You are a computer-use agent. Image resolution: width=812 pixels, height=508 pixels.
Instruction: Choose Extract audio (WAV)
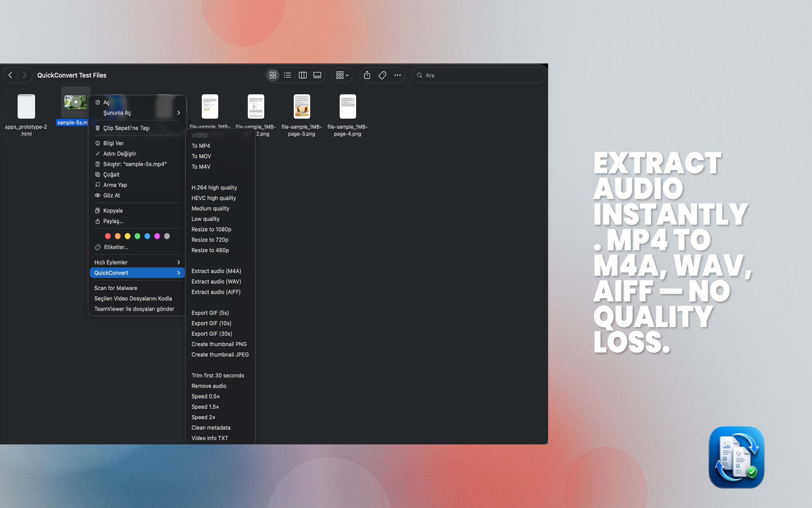click(220, 282)
